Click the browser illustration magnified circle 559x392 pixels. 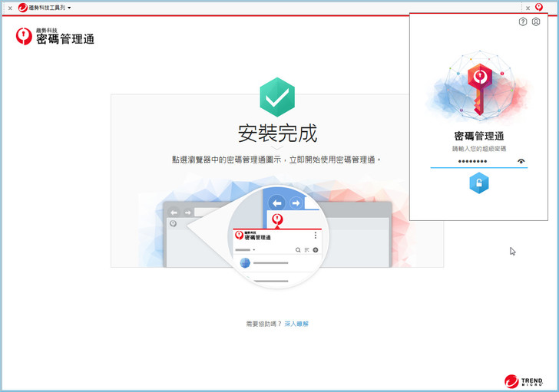[x=279, y=237]
